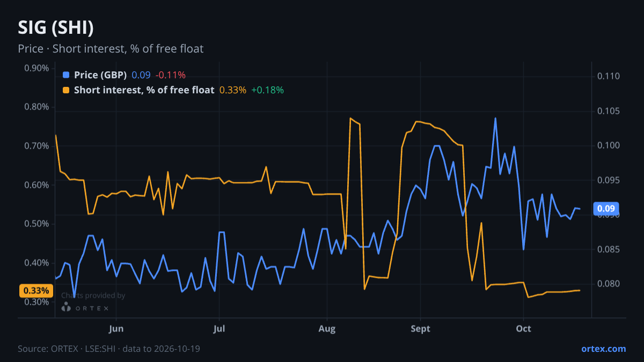644x362 pixels.
Task: Click the blue 0.09 price axis badge
Action: point(606,209)
